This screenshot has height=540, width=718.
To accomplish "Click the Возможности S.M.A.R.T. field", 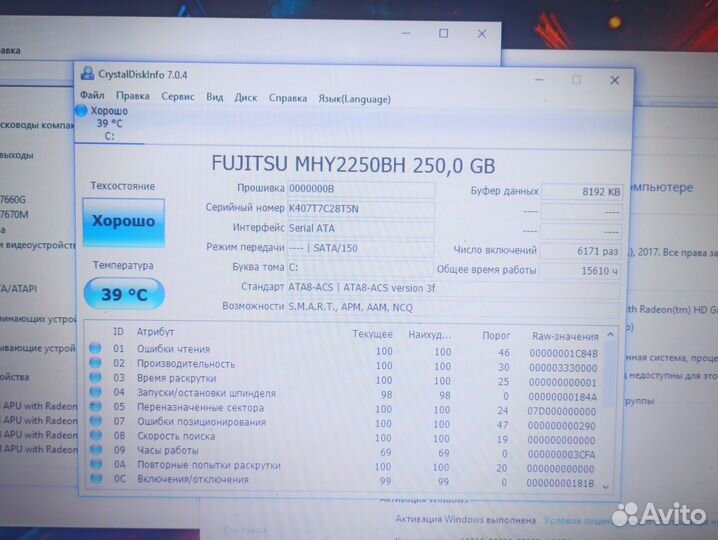I will (x=453, y=307).
